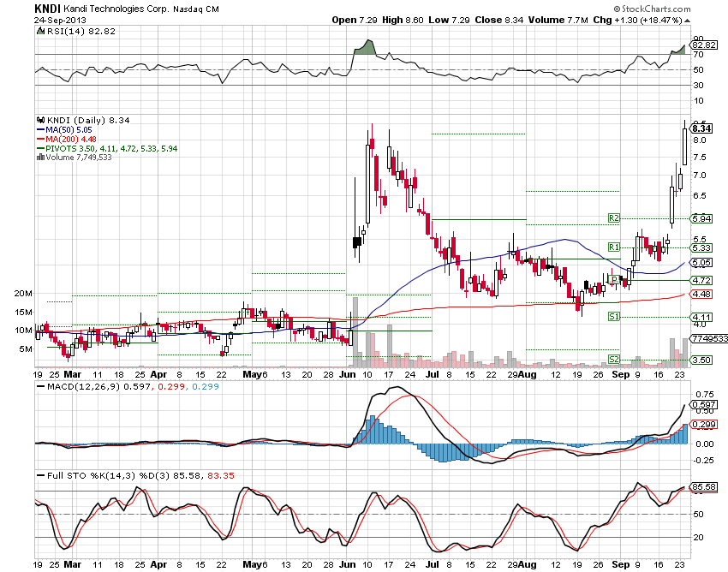Click the 7749533 volume tag on right axis
The image size is (728, 572).
tap(709, 338)
